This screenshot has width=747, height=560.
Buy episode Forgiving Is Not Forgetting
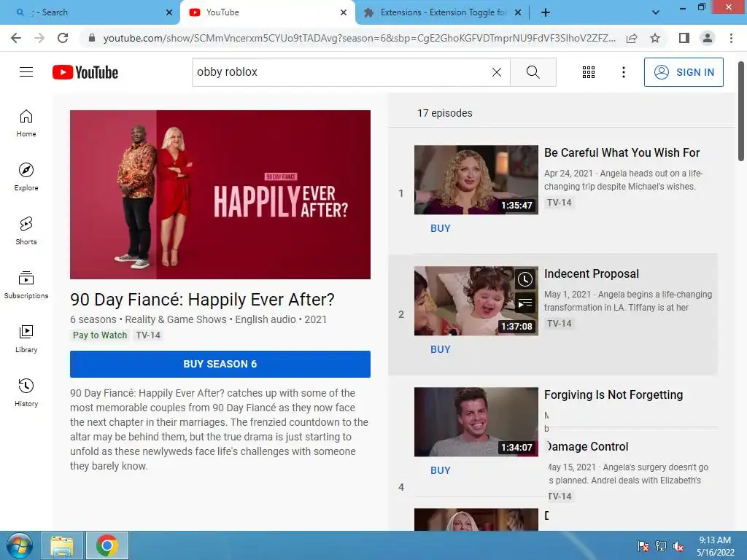point(440,470)
